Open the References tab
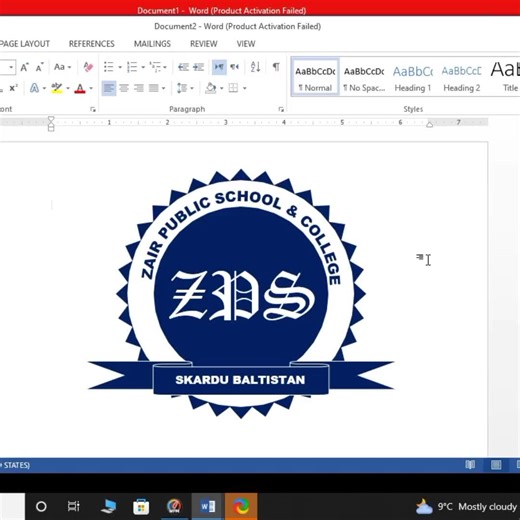Viewport: 520px width, 520px height. pos(92,44)
